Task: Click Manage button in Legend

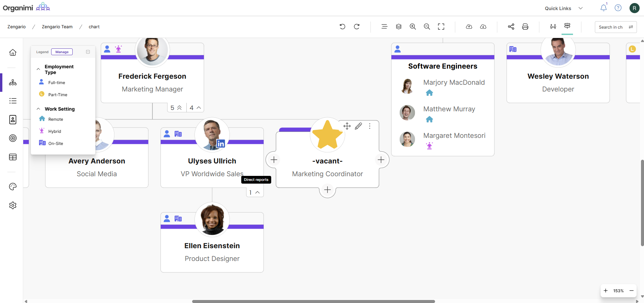Action: [62, 52]
